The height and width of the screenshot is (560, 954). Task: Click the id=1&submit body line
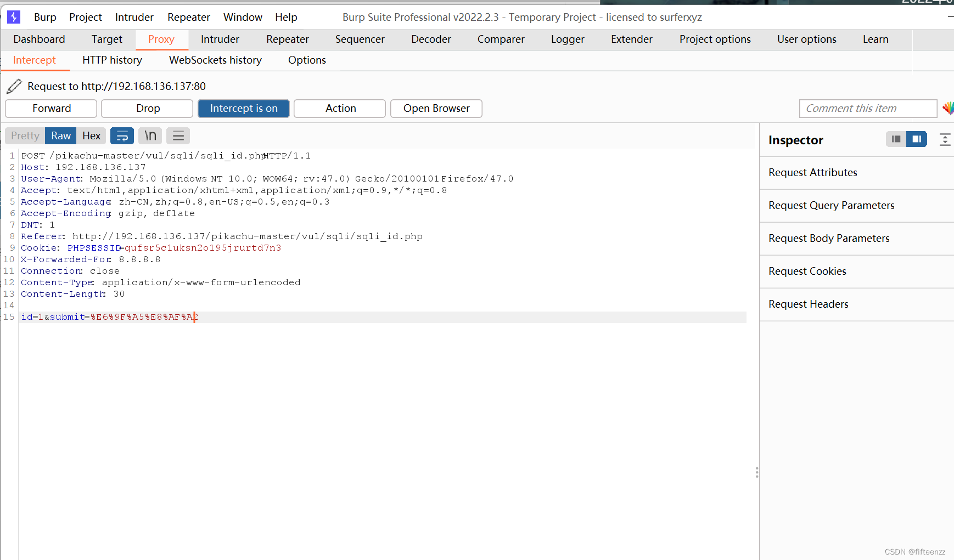coord(109,317)
